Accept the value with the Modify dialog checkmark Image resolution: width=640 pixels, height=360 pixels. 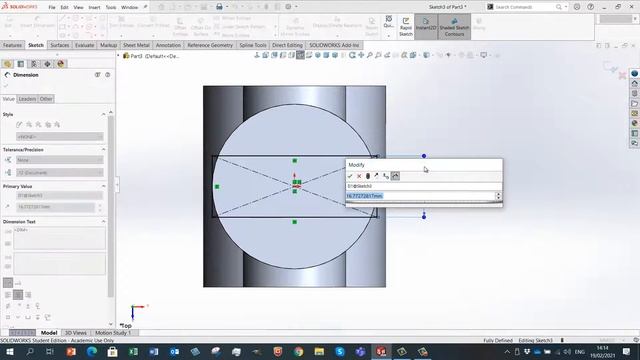[x=350, y=176]
